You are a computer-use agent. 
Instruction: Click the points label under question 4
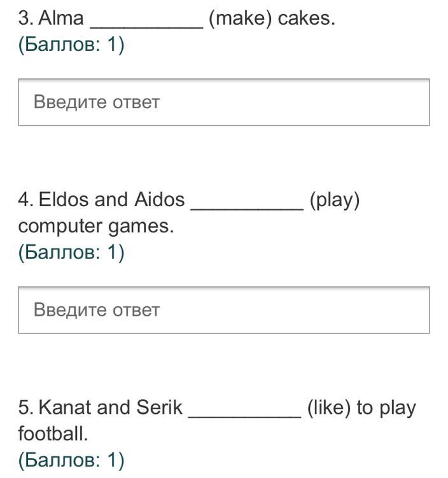pyautogui.click(x=71, y=253)
